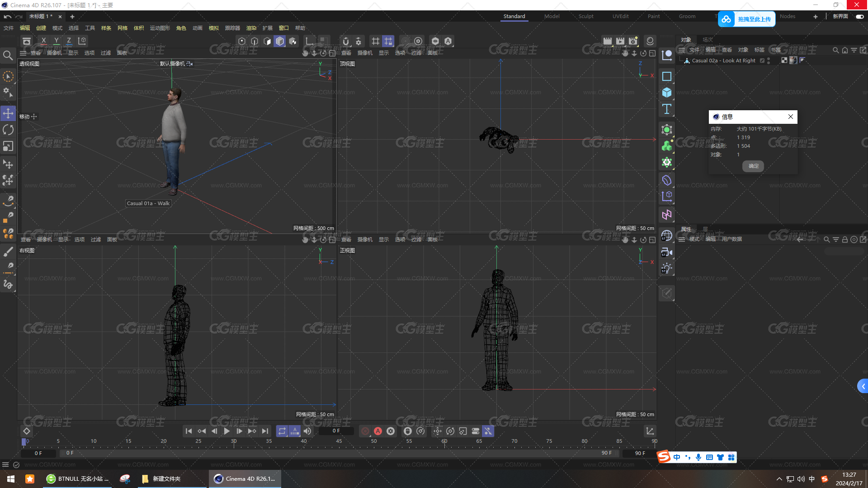
Task: Open the deformer Bend object icon
Action: [667, 180]
